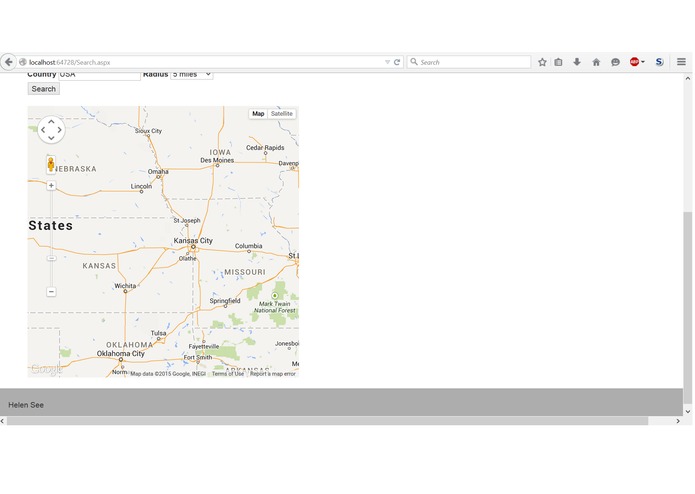Click the horizontal scrollbar thumb
The height and width of the screenshot is (494, 695).
tap(328, 421)
